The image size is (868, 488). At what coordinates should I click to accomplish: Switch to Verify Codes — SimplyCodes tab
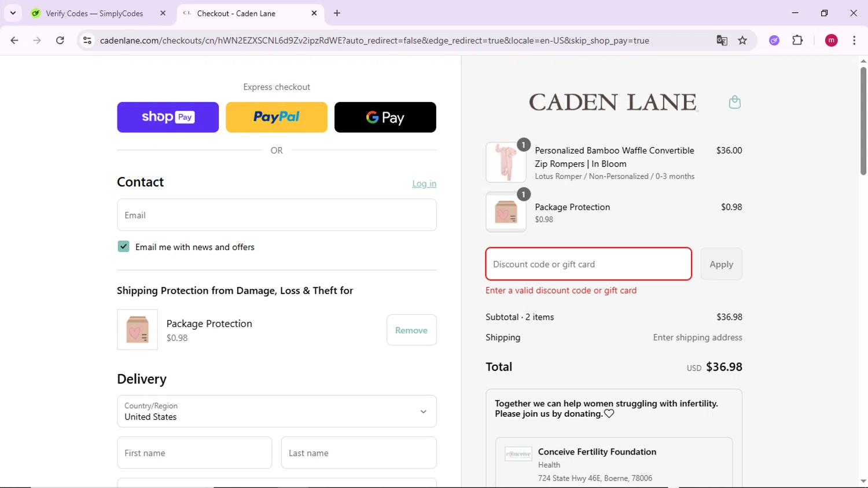click(x=95, y=13)
